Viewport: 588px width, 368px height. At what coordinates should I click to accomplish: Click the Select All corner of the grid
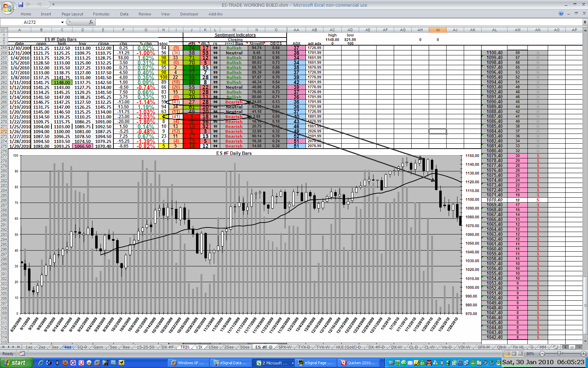click(4, 30)
